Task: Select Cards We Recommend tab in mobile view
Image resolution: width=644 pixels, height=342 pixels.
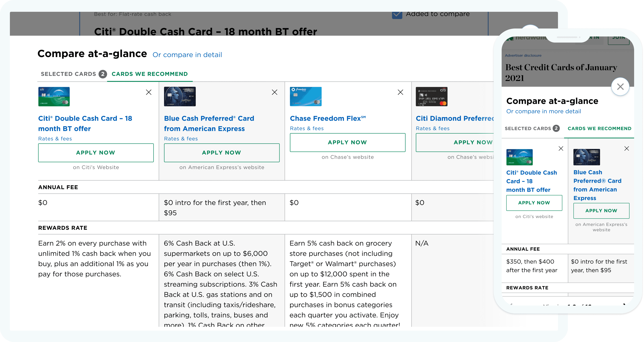Action: (x=599, y=129)
